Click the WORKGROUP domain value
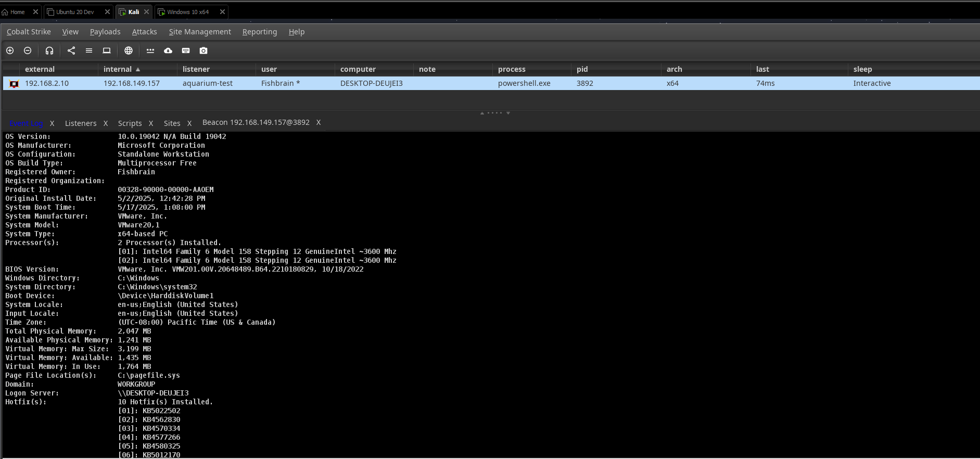 [x=136, y=384]
